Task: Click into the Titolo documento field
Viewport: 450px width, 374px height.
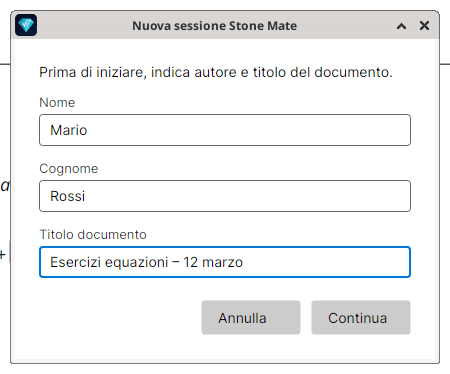Action: click(225, 262)
